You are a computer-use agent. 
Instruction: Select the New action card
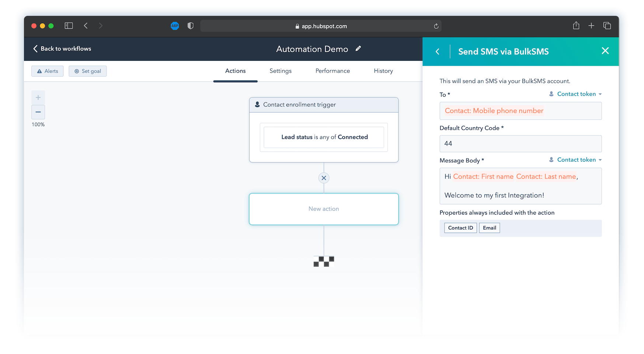pyautogui.click(x=324, y=209)
